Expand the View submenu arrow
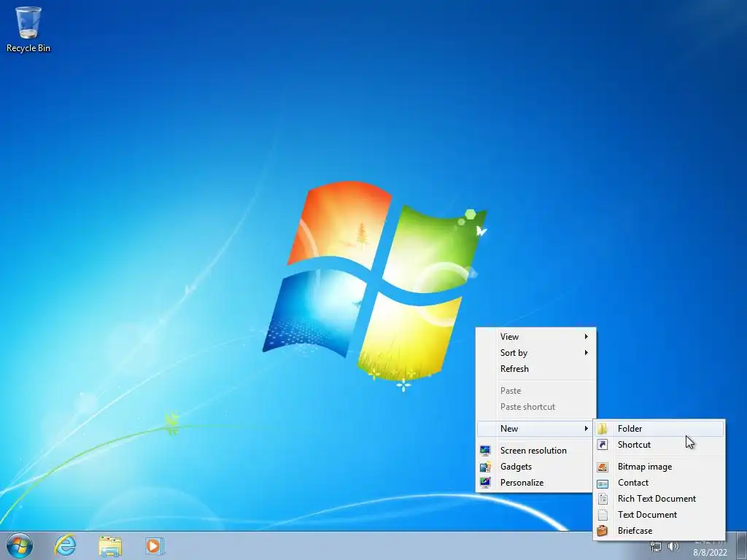 pos(587,337)
